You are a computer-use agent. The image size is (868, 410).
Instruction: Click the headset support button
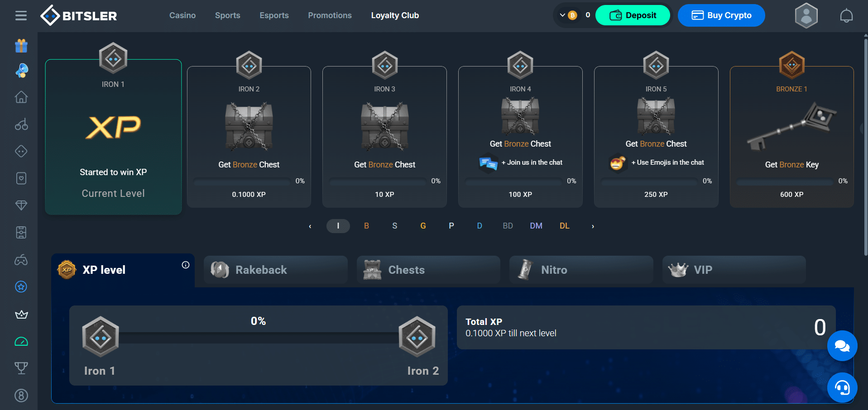click(842, 387)
